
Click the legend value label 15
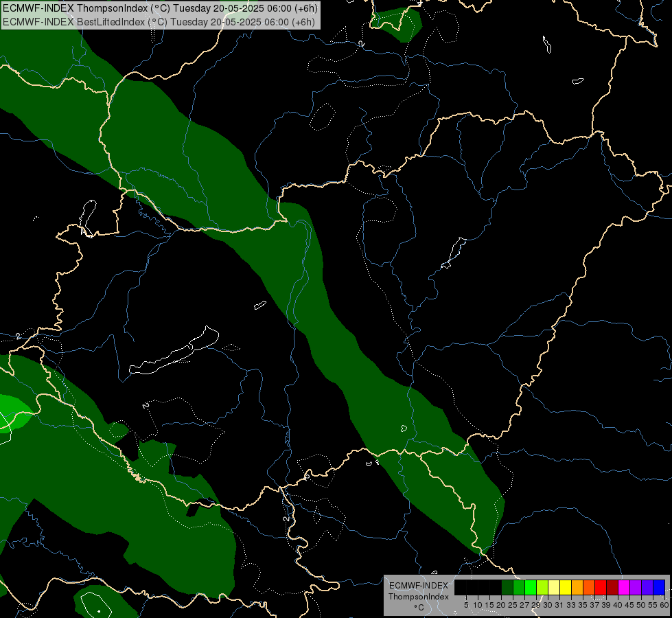pos(489,605)
